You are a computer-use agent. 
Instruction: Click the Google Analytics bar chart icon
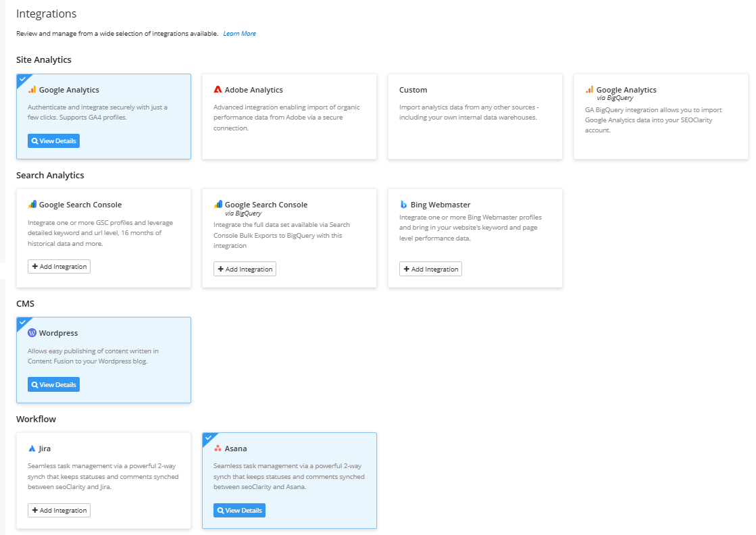tap(32, 90)
